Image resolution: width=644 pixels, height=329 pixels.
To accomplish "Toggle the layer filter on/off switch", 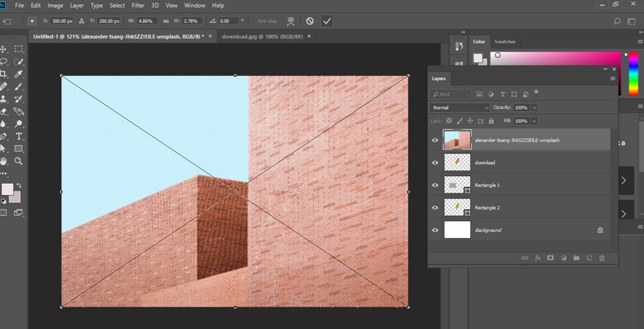I will 537,92.
